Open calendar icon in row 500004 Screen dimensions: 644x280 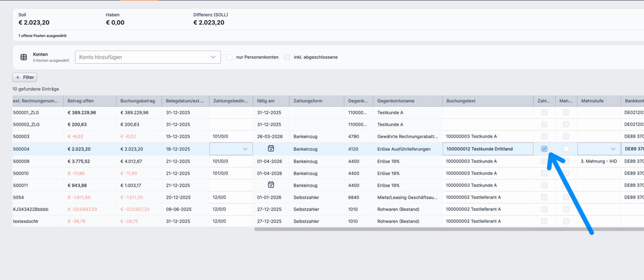pos(271,149)
